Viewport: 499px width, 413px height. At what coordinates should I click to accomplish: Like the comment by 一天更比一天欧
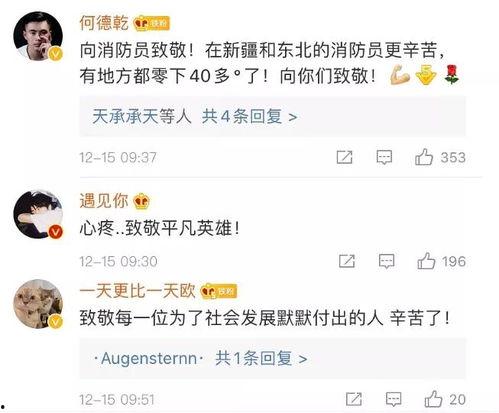coord(433,399)
